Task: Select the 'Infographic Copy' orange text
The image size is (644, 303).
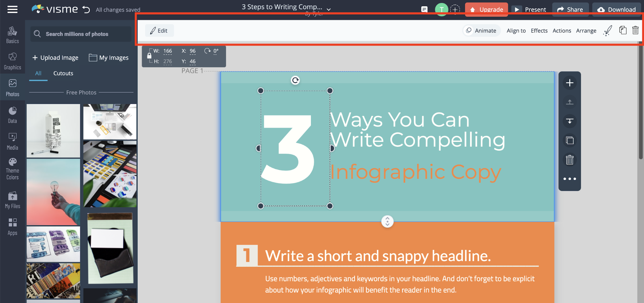Action: (x=416, y=172)
